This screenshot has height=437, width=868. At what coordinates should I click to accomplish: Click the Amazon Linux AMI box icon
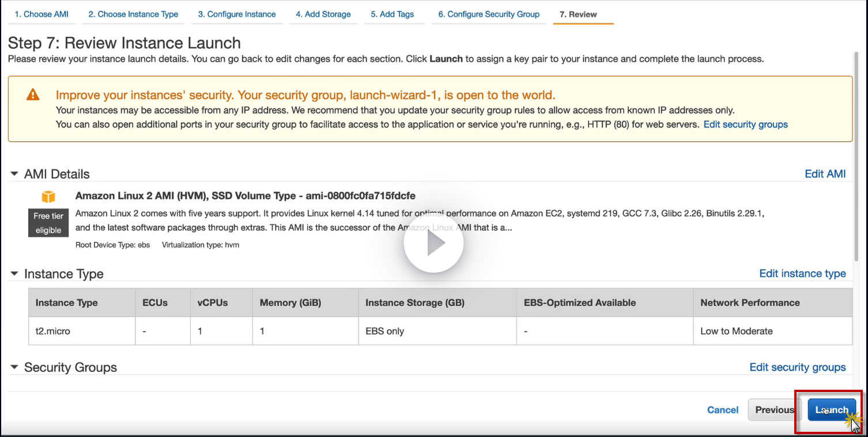(x=48, y=197)
